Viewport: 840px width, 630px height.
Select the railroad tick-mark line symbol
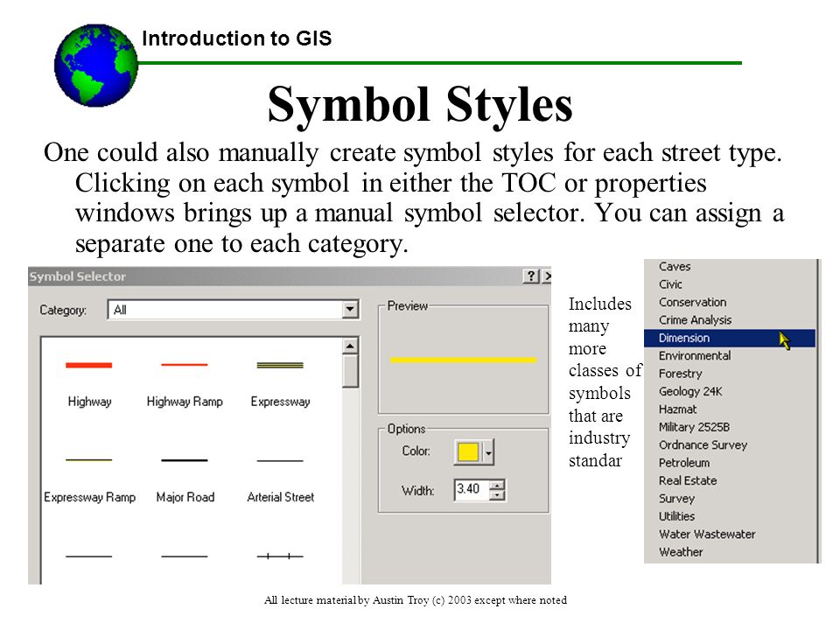(x=280, y=556)
